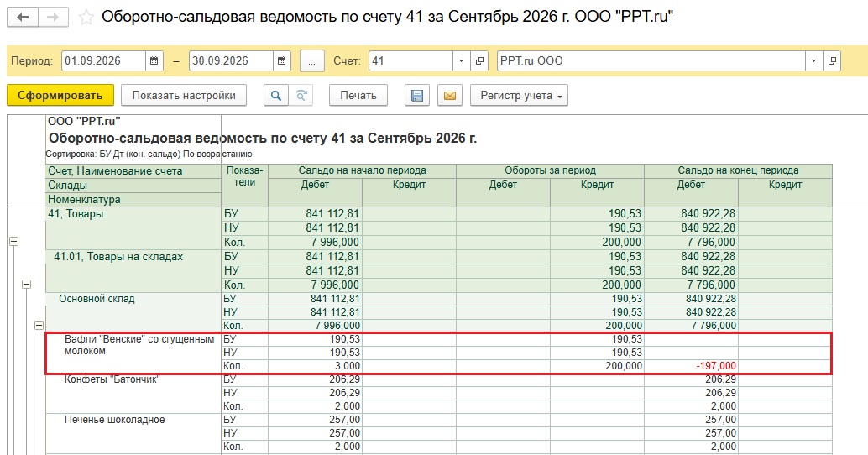The height and width of the screenshot is (455, 868).
Task: Click the find next search icon
Action: 301,95
